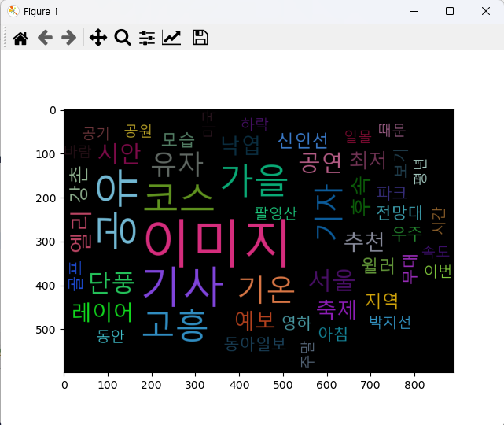Click the yellow word 공원
Screen dimensions: 504x425
pos(138,131)
